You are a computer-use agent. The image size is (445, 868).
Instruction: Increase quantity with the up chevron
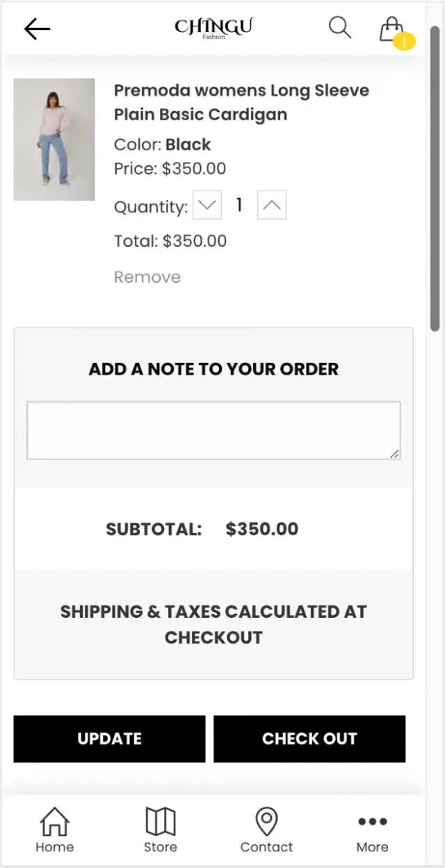coord(272,206)
